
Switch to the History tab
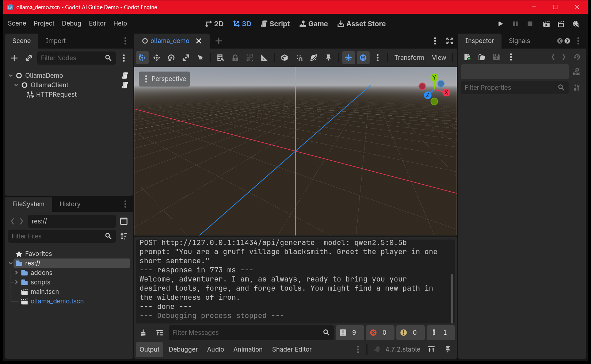click(x=70, y=204)
